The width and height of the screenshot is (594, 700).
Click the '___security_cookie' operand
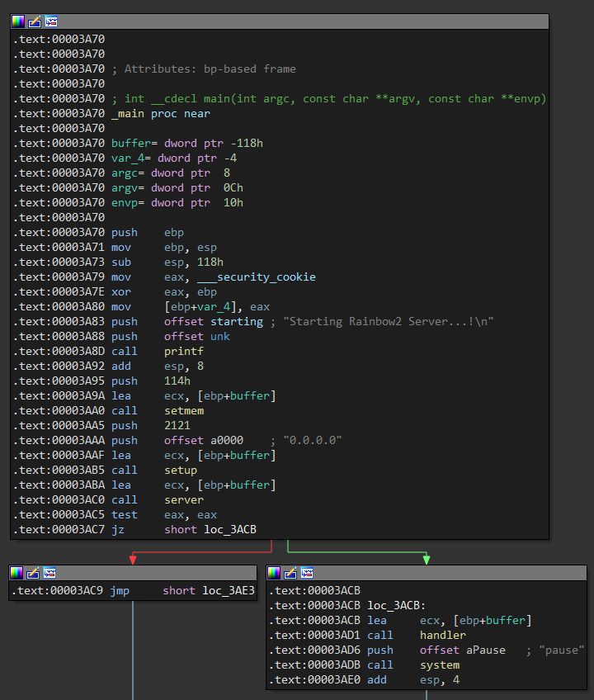[x=257, y=277]
